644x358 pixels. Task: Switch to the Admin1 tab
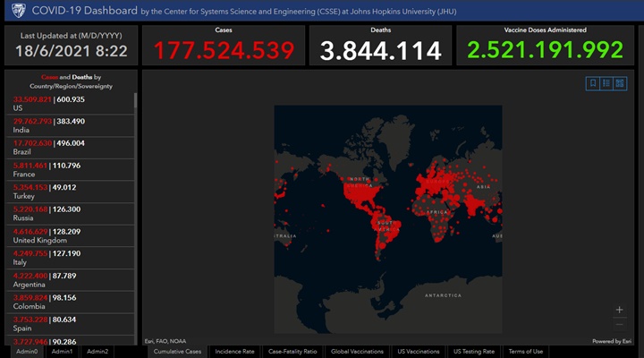(x=62, y=352)
